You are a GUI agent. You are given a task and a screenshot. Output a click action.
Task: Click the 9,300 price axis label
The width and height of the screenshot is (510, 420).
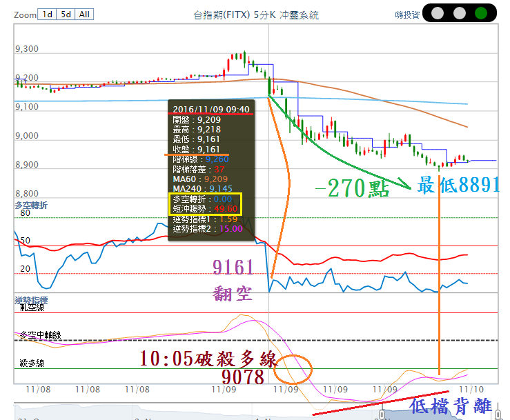27,49
